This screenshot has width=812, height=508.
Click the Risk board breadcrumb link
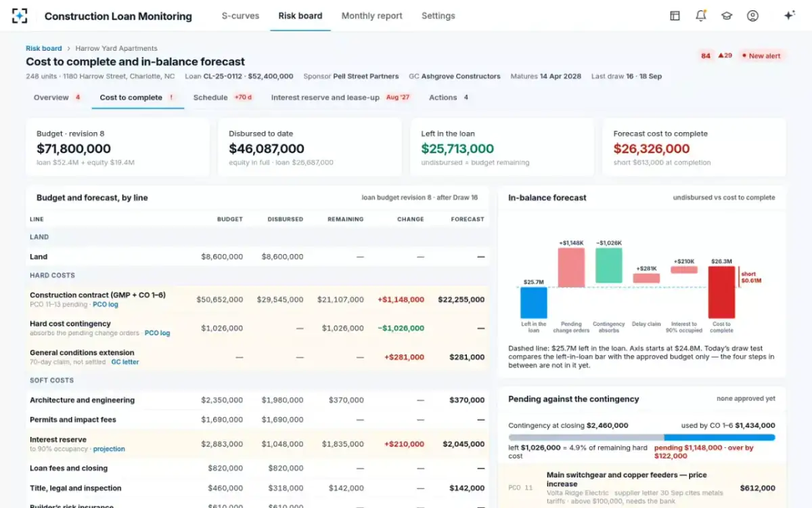(x=43, y=48)
